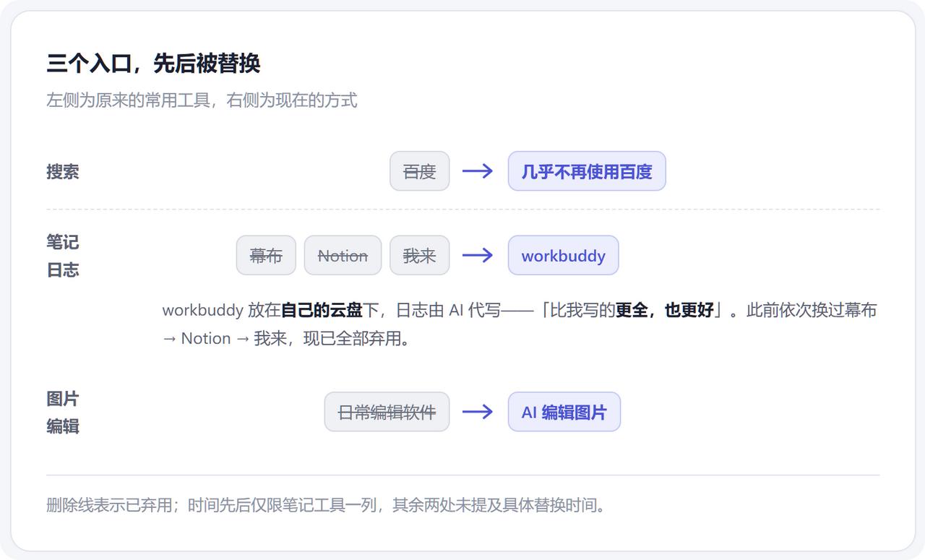Click the 笔记日志 row label

coord(63,256)
